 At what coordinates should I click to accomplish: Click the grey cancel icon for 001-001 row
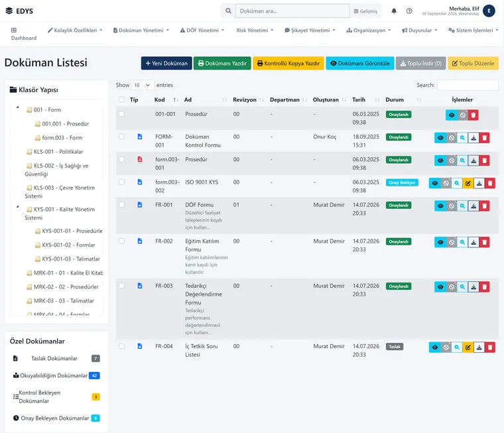pos(462,115)
